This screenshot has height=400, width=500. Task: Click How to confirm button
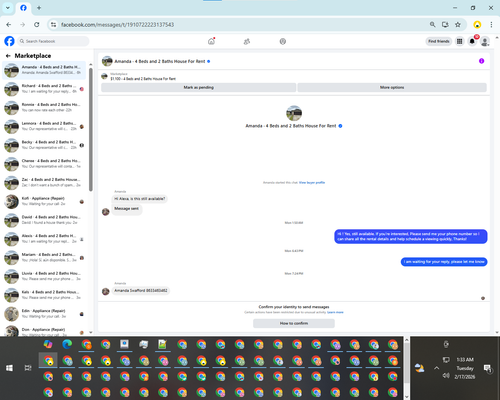click(294, 323)
